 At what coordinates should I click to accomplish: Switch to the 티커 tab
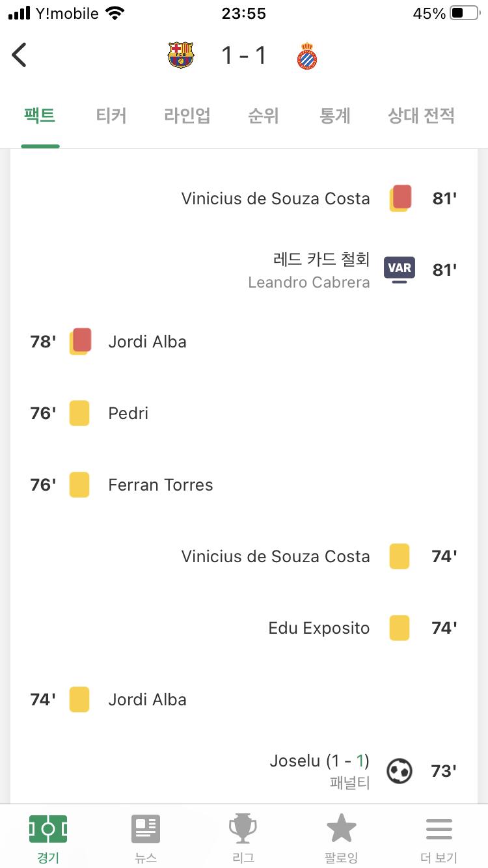click(111, 116)
